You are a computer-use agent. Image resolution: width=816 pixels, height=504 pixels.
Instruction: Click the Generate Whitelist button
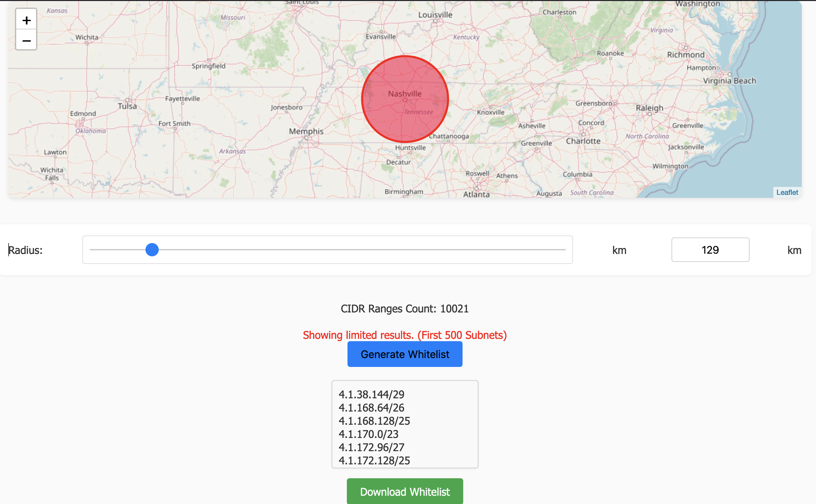coord(404,354)
